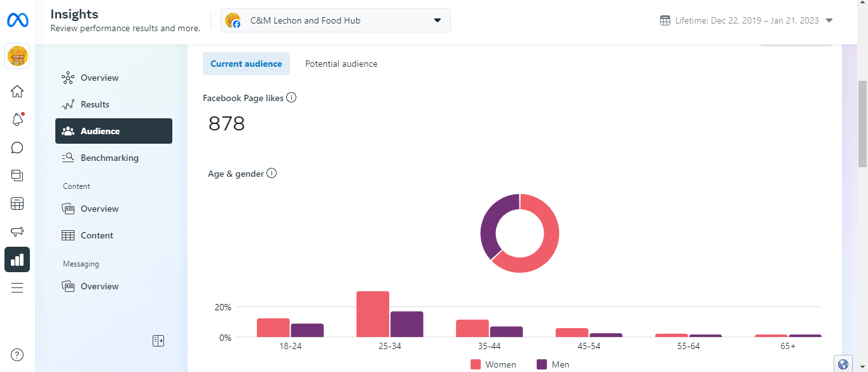
Task: Select the Current audience tab
Action: pos(246,64)
